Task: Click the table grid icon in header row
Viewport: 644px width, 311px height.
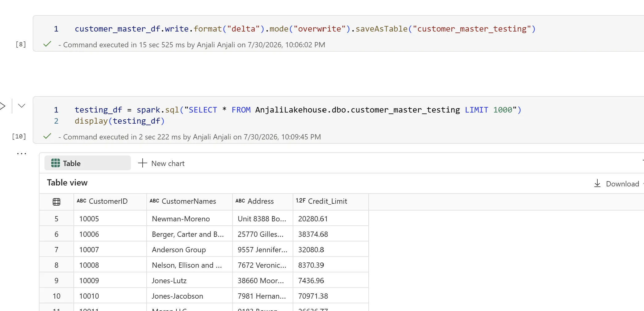Action: point(56,202)
